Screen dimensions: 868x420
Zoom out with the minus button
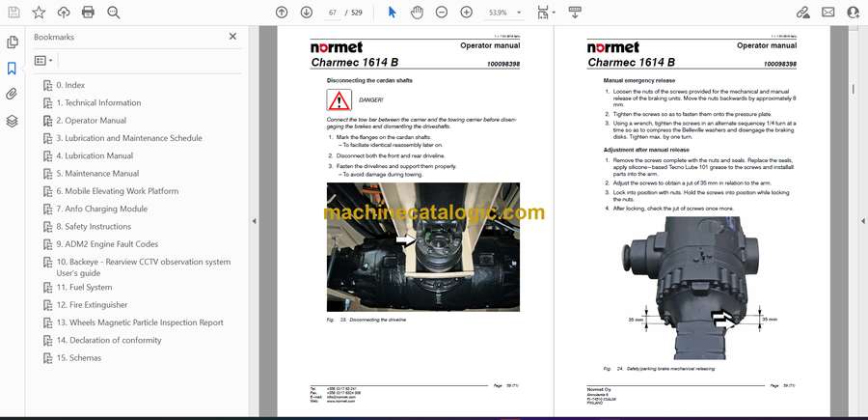(x=441, y=13)
